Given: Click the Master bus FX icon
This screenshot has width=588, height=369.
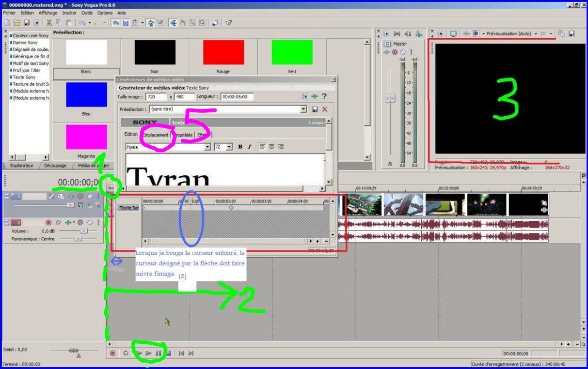Looking at the screenshot, I should pos(386,52).
